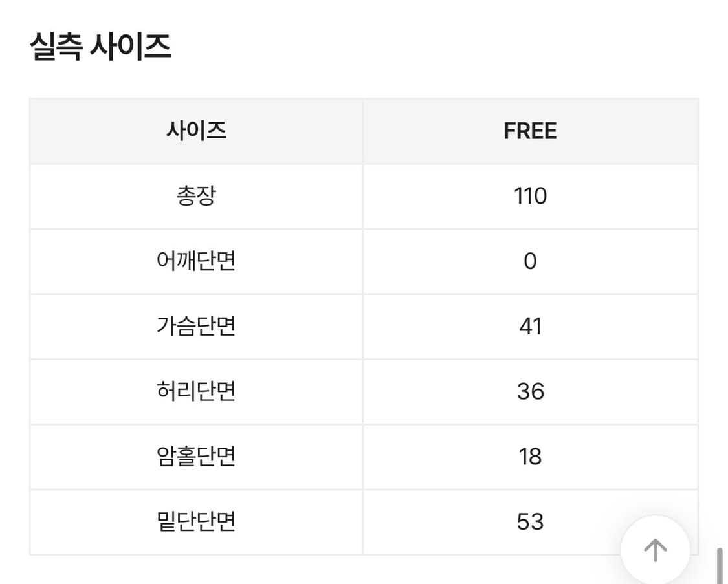Select the value 36 cell
Viewport: 728px width, 584px height.
531,392
